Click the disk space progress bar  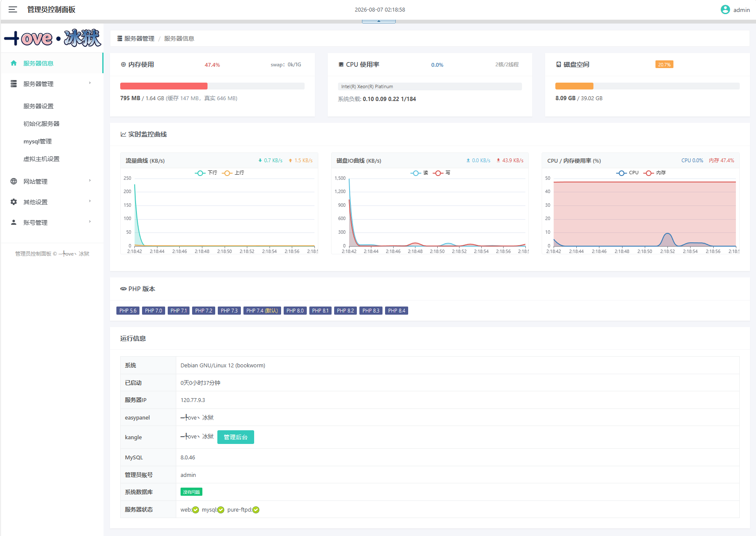647,86
